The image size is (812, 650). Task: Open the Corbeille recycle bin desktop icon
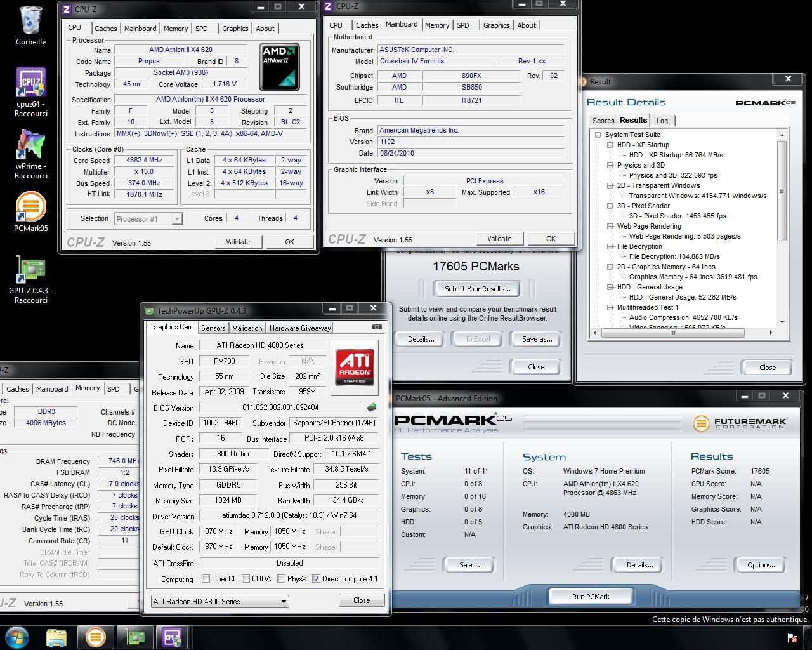click(31, 25)
